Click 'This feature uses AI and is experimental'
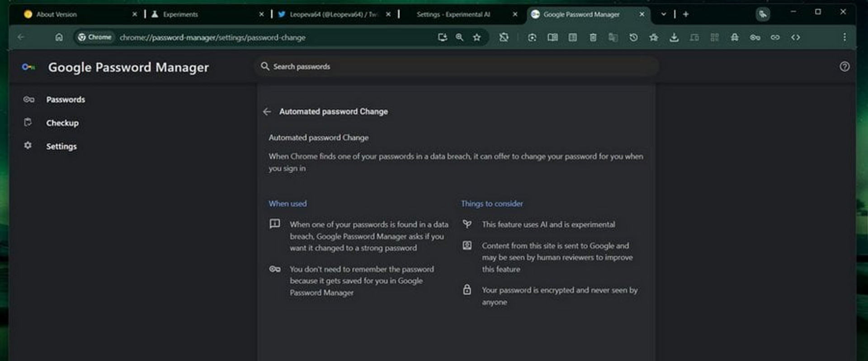Viewport: 868px width, 361px height. point(548,224)
